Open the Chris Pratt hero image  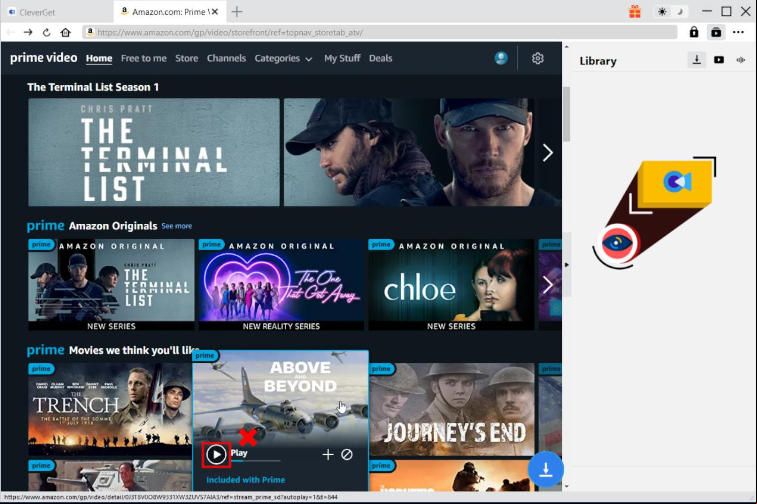422,152
